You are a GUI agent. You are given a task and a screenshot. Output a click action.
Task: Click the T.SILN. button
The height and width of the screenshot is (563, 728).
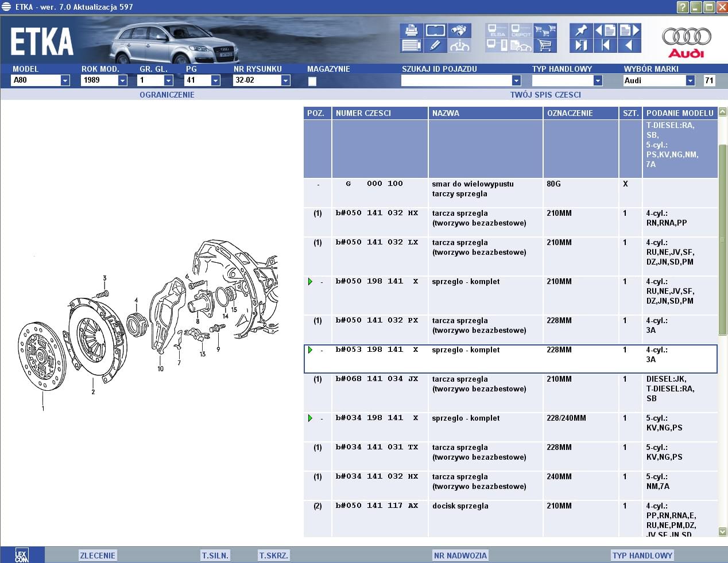point(215,556)
